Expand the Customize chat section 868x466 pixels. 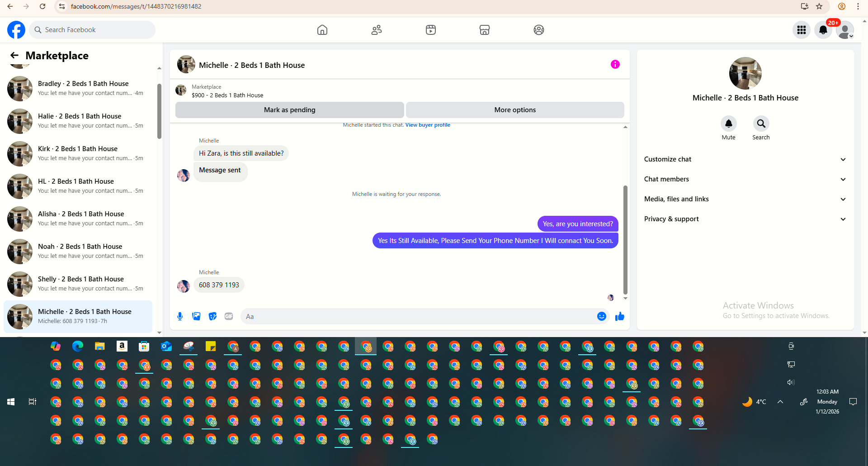(x=745, y=159)
